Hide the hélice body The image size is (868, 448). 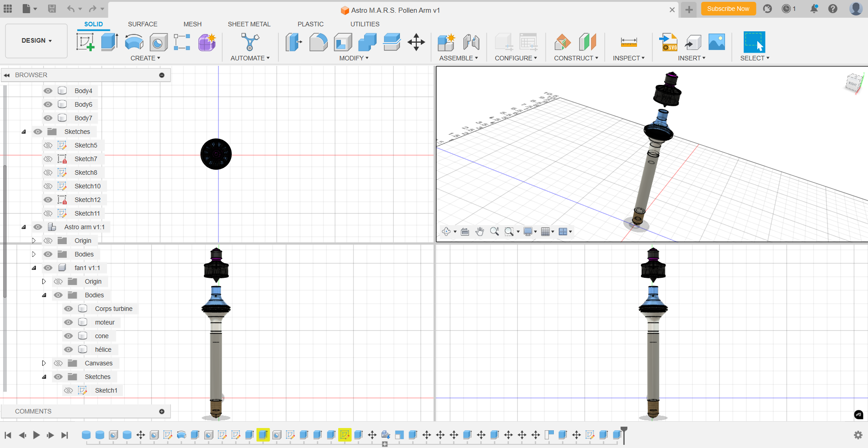[69, 350]
